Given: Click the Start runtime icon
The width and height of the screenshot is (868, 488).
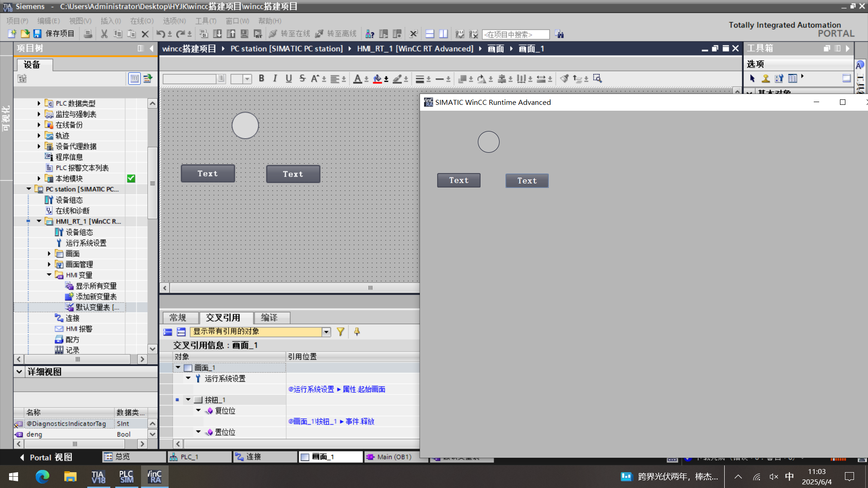Looking at the screenshot, I should click(258, 34).
